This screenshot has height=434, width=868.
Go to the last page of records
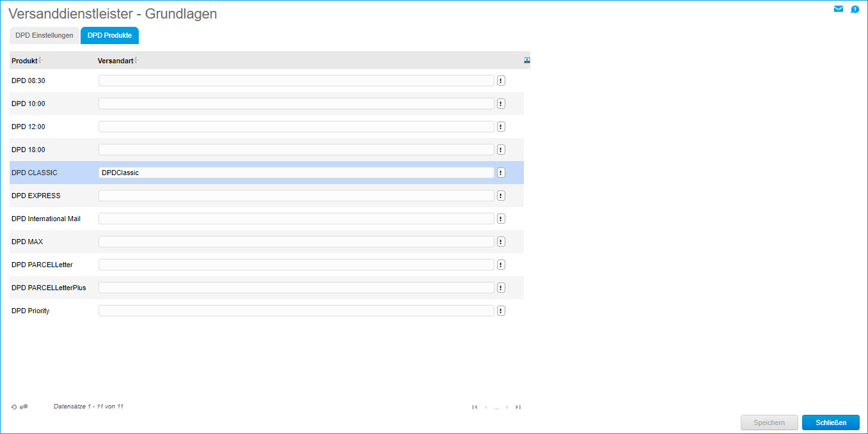518,407
